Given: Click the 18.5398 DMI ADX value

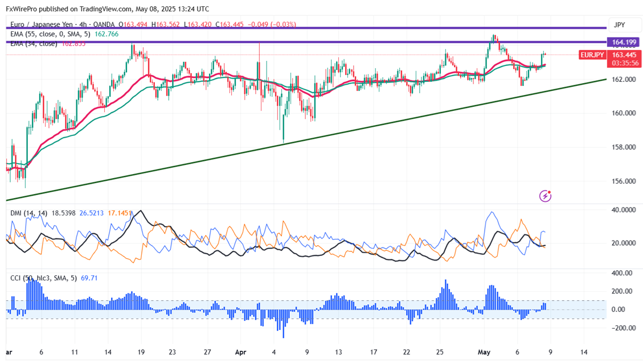Looking at the screenshot, I should tap(64, 213).
